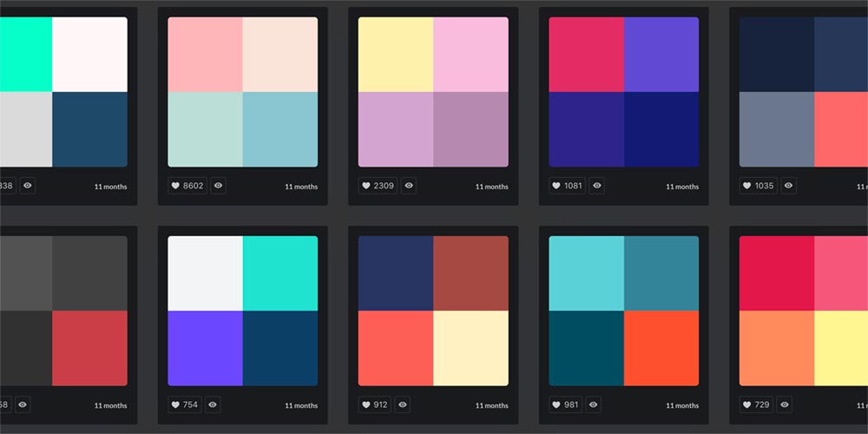Choose the bottom-left indigo swatch in 1081 palette
This screenshot has width=868, height=434.
(x=586, y=129)
